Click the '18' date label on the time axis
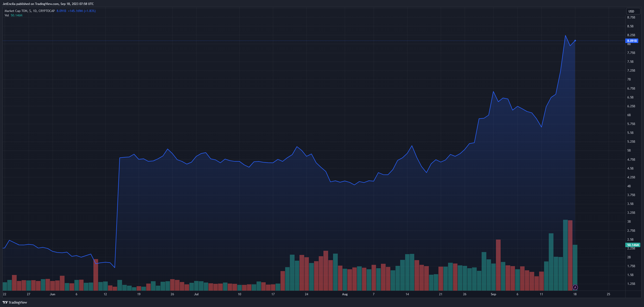Screen dimensions: 644x307 click(x=575, y=294)
